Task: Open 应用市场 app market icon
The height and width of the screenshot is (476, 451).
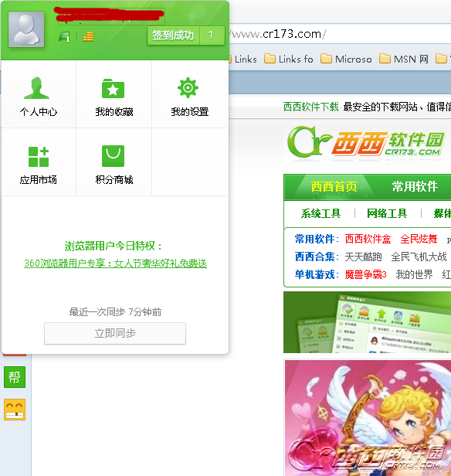Action: click(39, 157)
